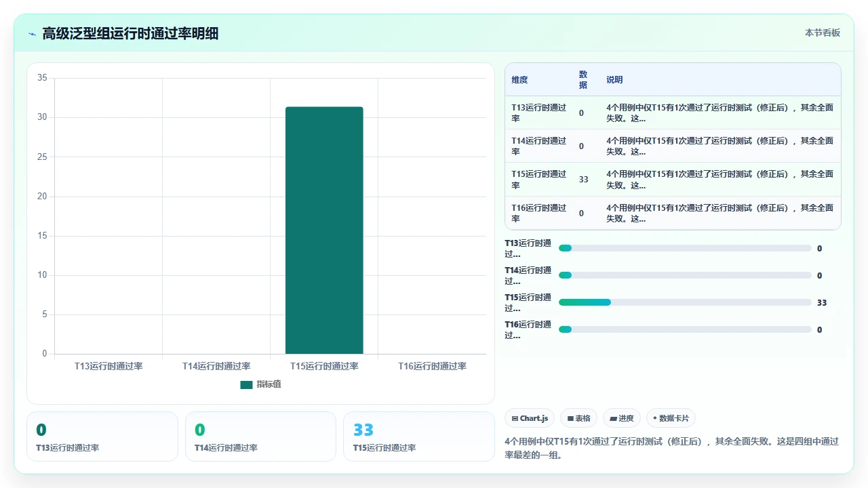868x488 pixels.
Task: Click the T15运行时通过率 table row name
Action: click(x=539, y=180)
